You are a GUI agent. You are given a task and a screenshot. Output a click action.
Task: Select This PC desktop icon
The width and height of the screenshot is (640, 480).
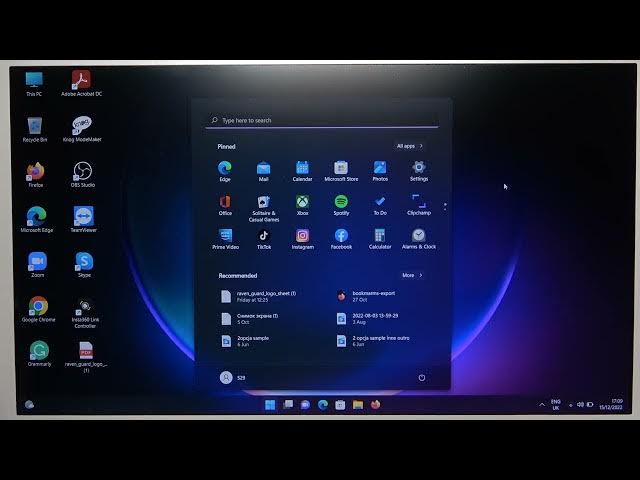(x=34, y=84)
